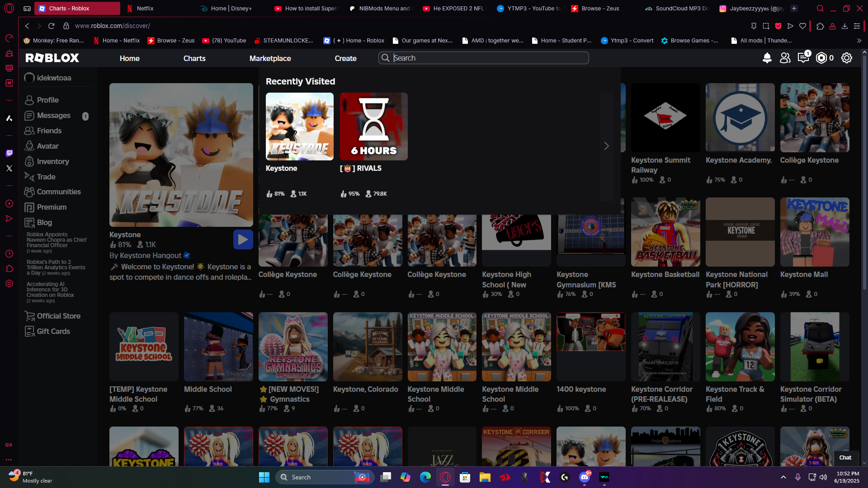Open Roblox notifications bell icon
The height and width of the screenshot is (488, 868).
click(x=767, y=58)
